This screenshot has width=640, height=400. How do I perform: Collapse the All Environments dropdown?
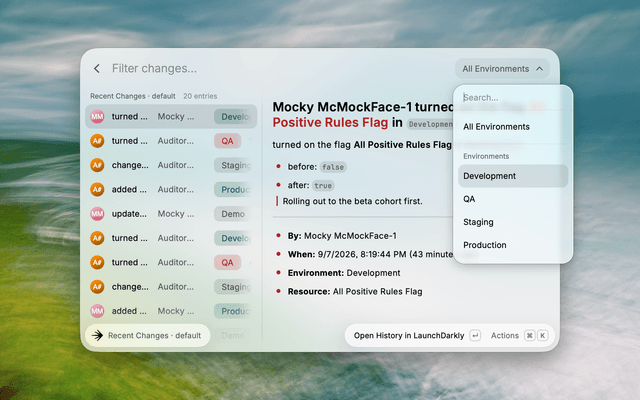(x=502, y=69)
